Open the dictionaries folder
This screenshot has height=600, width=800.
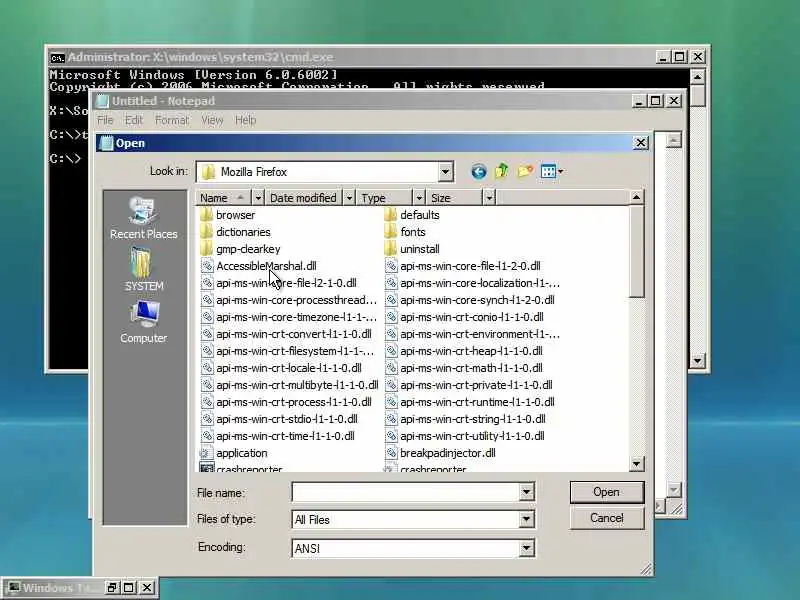click(x=235, y=232)
